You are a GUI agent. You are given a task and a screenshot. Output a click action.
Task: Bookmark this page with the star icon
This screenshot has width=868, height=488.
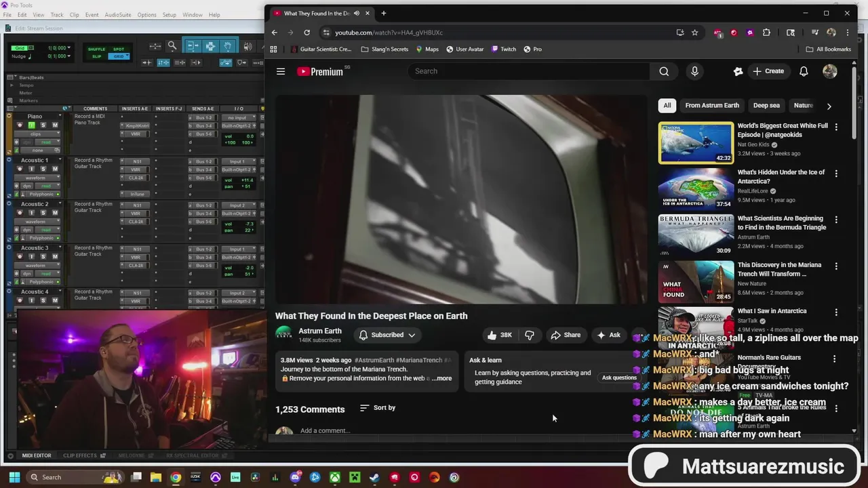(694, 33)
